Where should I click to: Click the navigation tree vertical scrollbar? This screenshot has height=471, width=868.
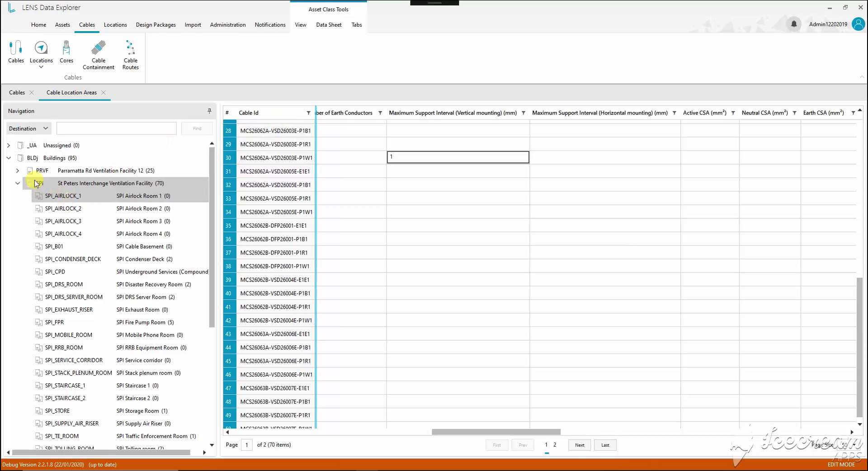[x=212, y=237]
